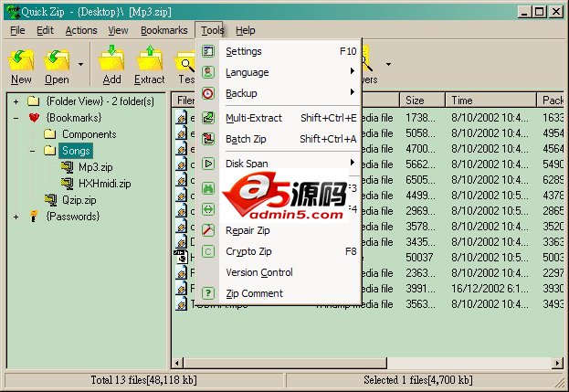
Task: Click the Language menu icon
Action: tap(208, 72)
